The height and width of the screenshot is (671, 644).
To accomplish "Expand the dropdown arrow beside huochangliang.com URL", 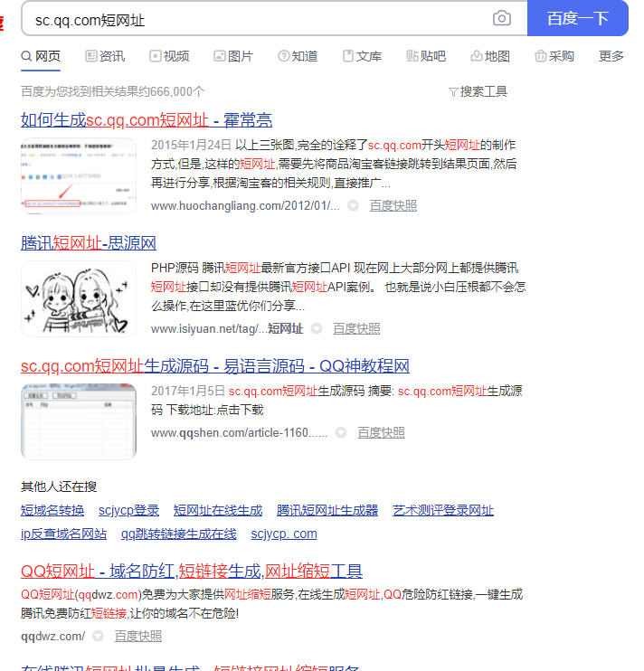I will (x=353, y=206).
